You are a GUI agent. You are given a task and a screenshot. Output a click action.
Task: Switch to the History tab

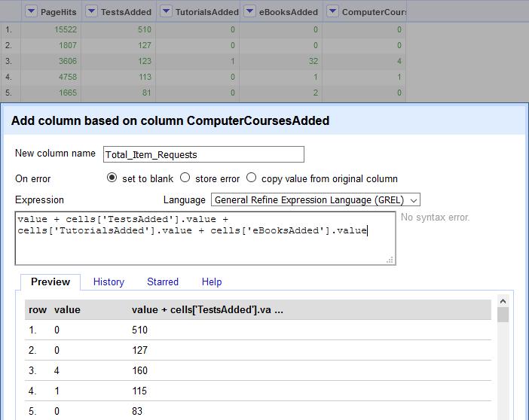109,282
